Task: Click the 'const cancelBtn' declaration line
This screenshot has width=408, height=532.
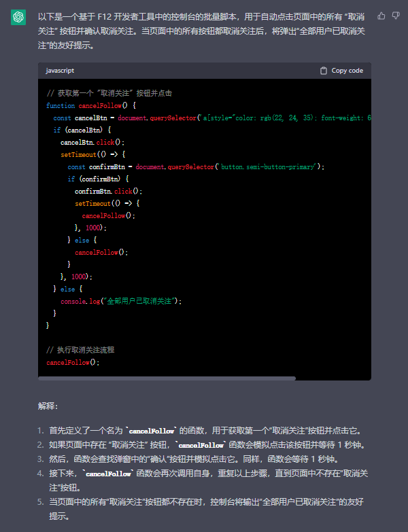Action: (212, 118)
